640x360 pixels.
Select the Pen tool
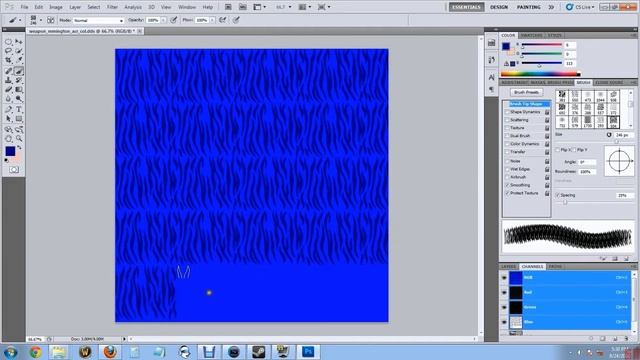click(8, 109)
